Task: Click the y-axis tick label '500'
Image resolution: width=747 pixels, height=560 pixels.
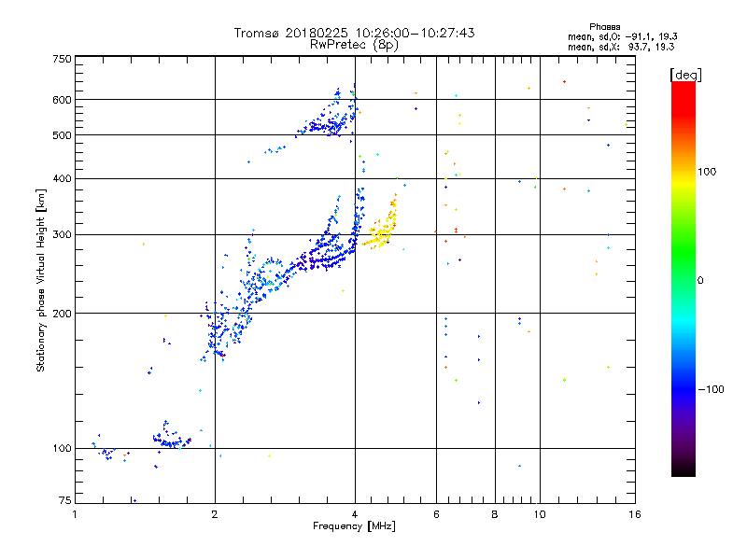Action: [x=62, y=135]
